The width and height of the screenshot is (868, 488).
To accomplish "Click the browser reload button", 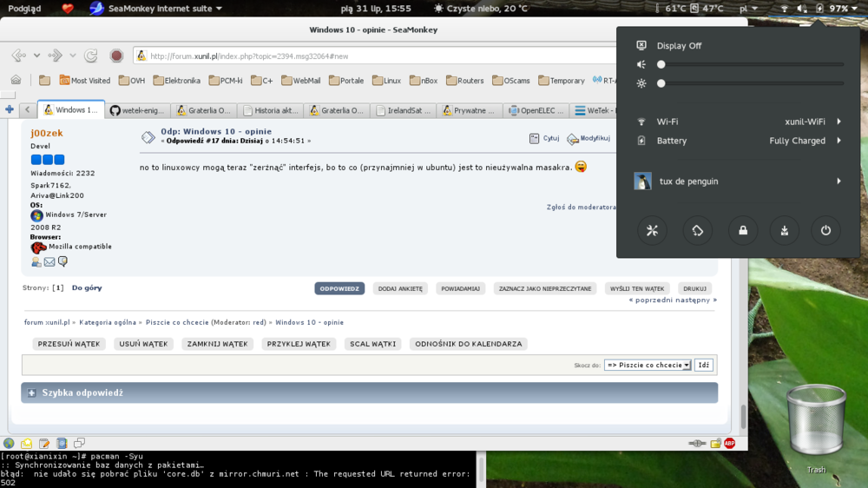I will coord(90,56).
